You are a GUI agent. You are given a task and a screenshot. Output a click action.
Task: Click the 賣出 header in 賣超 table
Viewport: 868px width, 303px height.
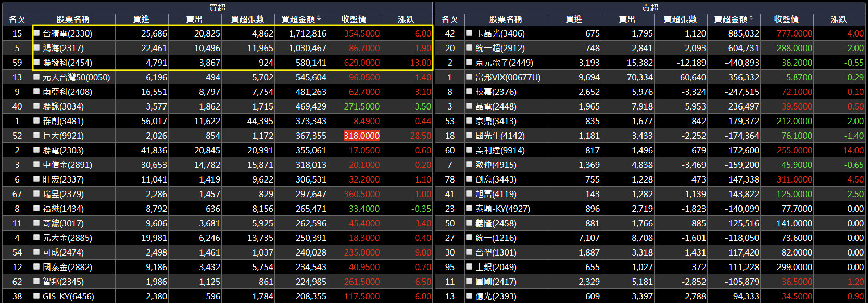coord(627,19)
